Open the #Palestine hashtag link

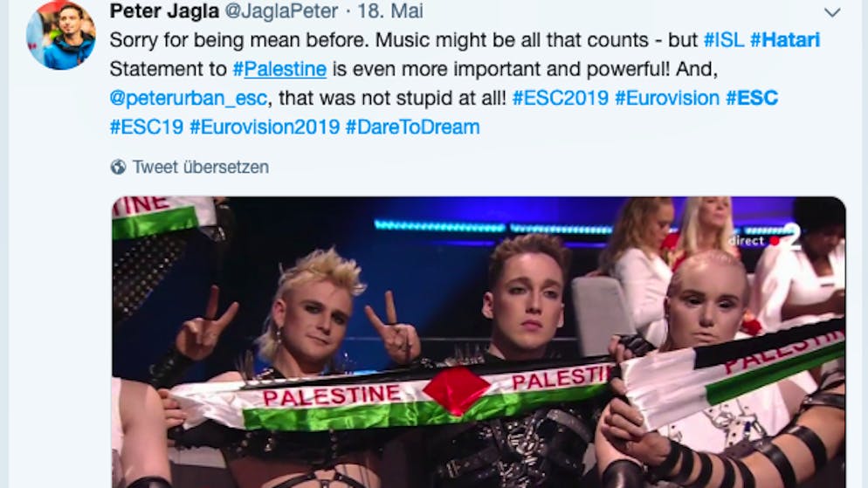click(x=279, y=69)
